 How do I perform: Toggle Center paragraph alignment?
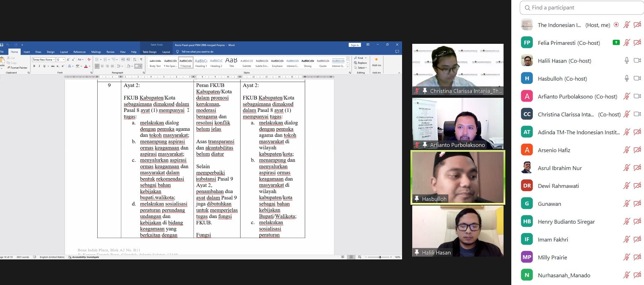coord(102,66)
